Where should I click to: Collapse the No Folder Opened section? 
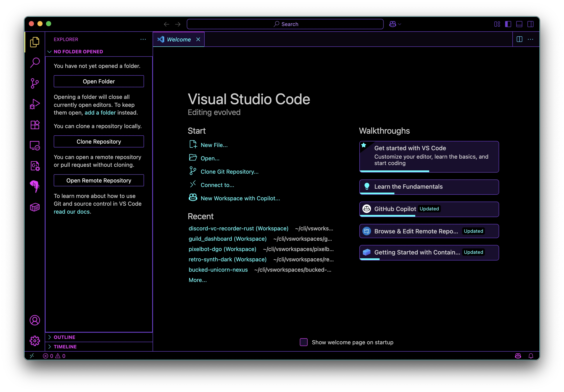coord(78,52)
